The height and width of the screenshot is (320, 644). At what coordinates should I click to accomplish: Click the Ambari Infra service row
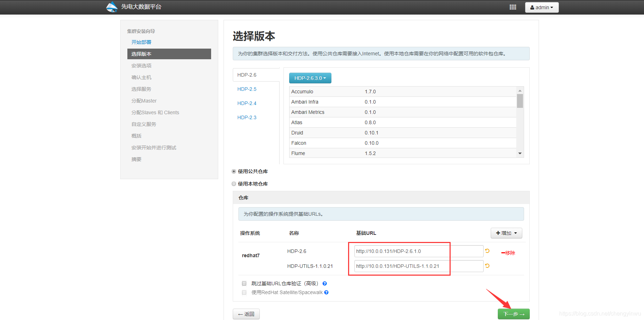(x=403, y=102)
